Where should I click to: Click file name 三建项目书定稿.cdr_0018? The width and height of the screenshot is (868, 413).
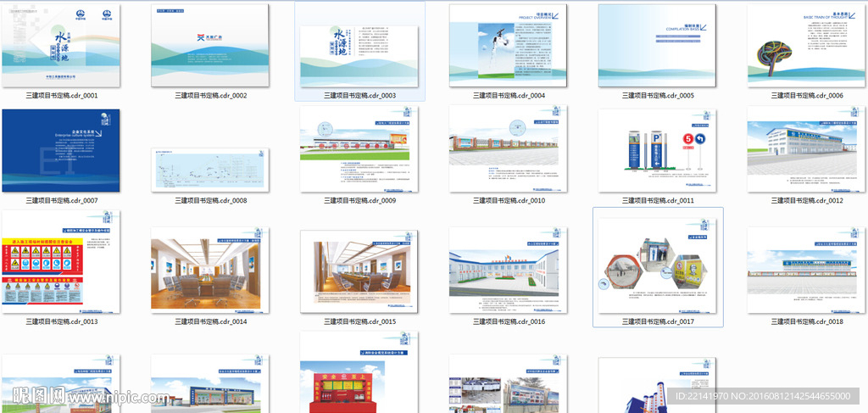pos(807,321)
